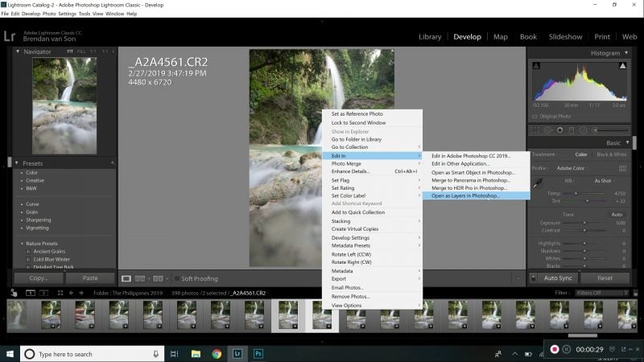Choose Edit in Adobe Photoshop CC 2019
This screenshot has width=644, height=362.
click(477, 156)
